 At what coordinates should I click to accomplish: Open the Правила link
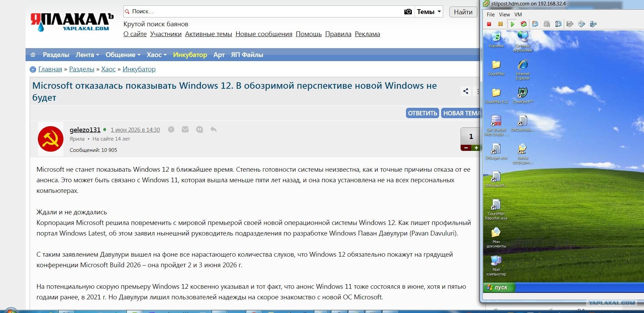pyautogui.click(x=338, y=34)
